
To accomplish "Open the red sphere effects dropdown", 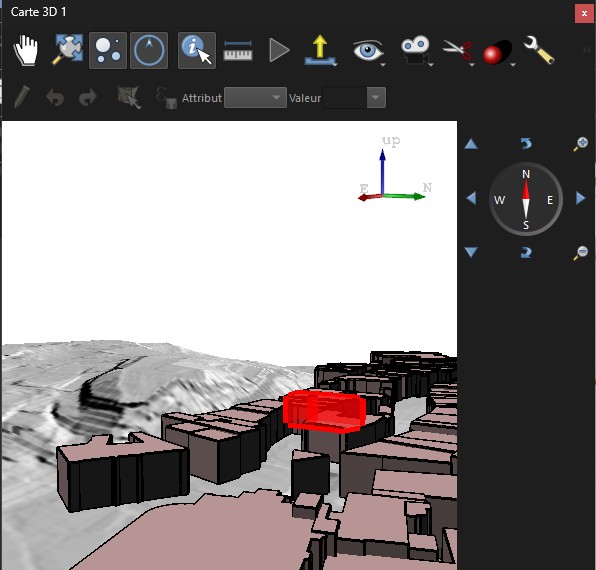I will tap(499, 52).
